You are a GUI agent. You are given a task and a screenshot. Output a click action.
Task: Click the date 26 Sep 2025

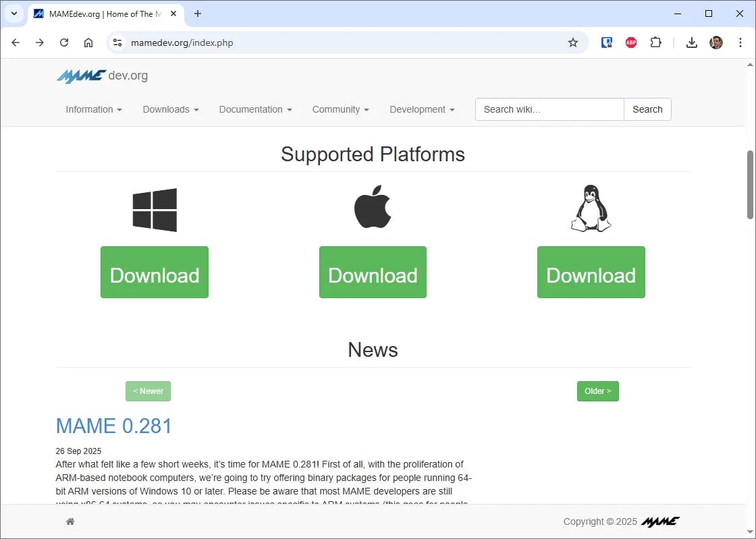click(x=78, y=451)
